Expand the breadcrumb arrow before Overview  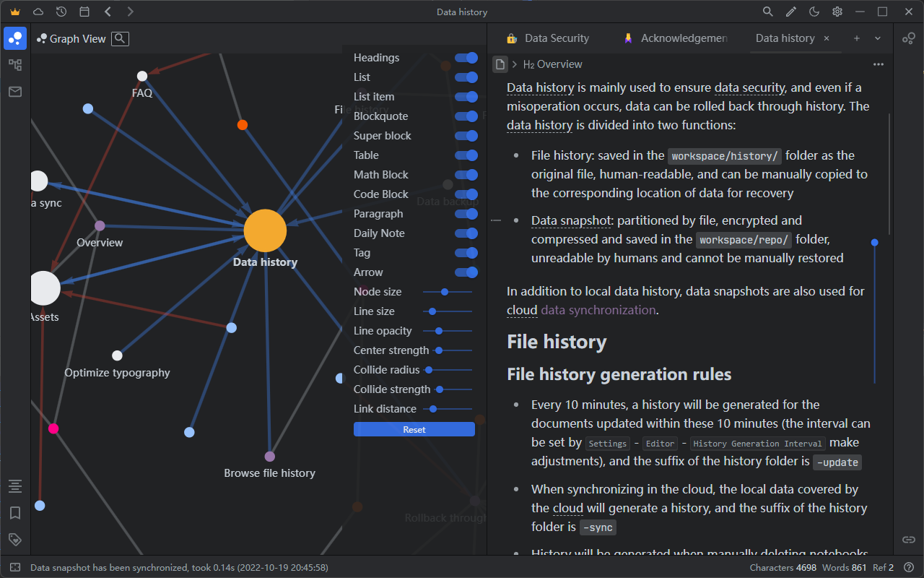[515, 64]
